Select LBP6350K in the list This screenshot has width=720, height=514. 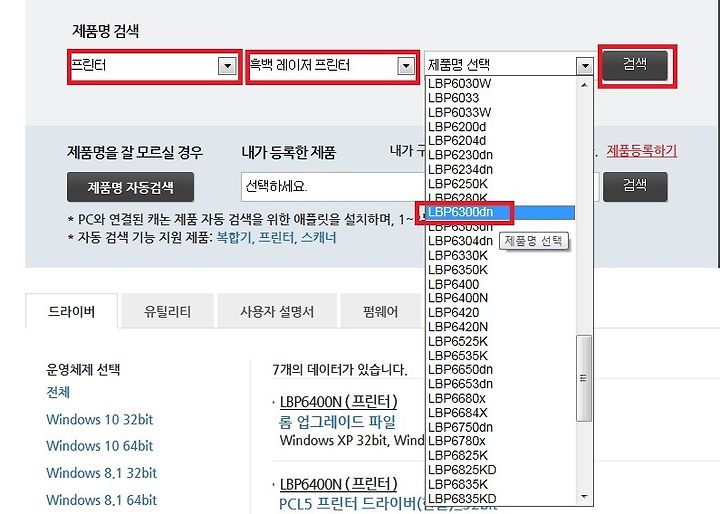(501, 270)
